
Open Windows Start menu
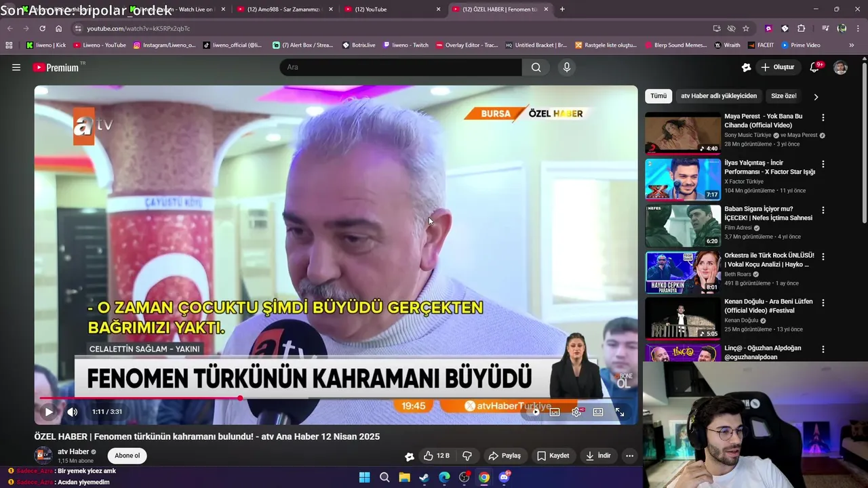[364, 477]
